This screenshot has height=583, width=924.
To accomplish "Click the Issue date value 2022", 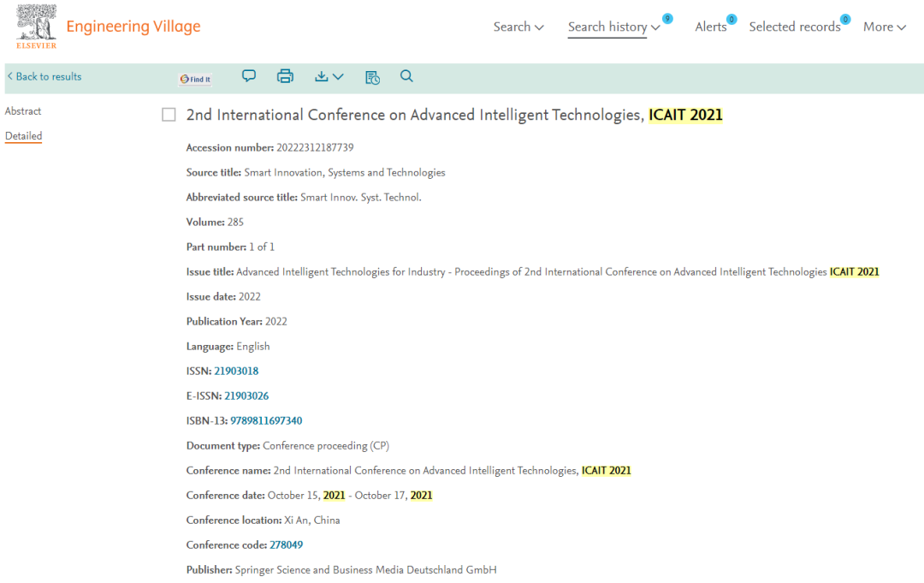I will [x=250, y=296].
